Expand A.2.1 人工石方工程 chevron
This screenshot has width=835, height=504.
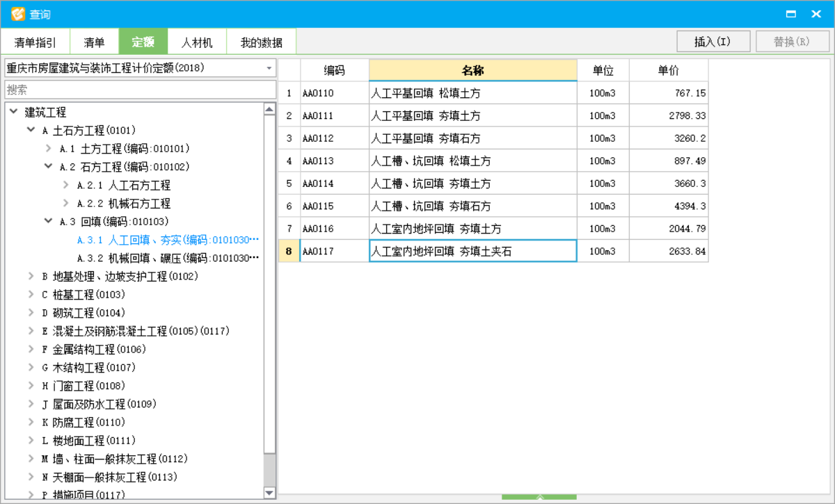click(x=65, y=185)
